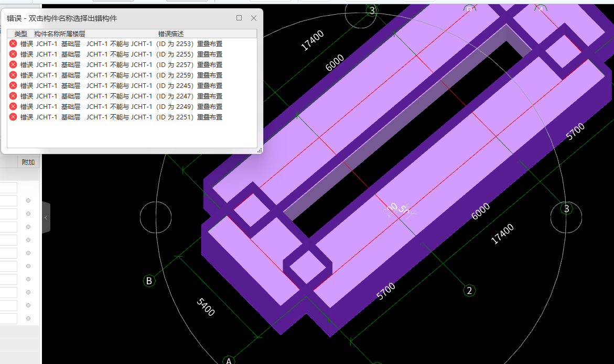The height and width of the screenshot is (364, 614).
Task: Click the red error icon for ID 2249
Action: (x=13, y=106)
